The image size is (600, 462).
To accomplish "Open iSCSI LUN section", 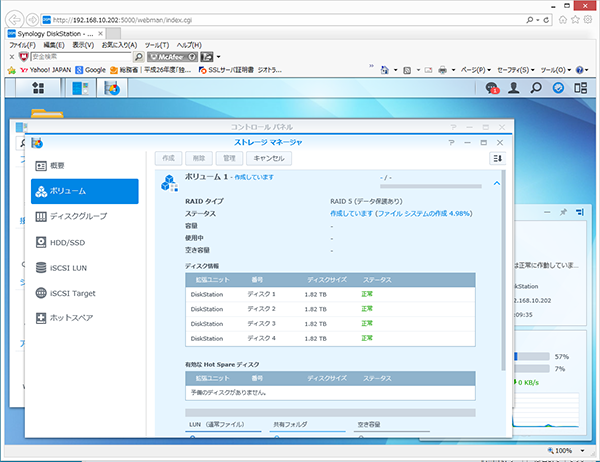I will (x=84, y=267).
